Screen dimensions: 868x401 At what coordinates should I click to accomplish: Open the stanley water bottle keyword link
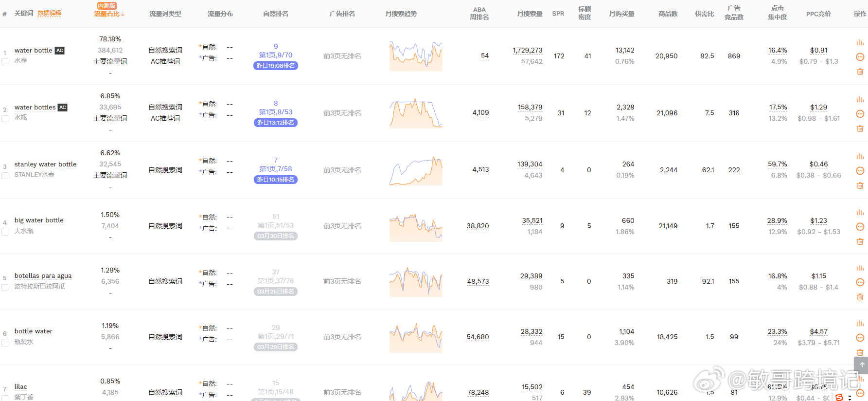point(45,164)
